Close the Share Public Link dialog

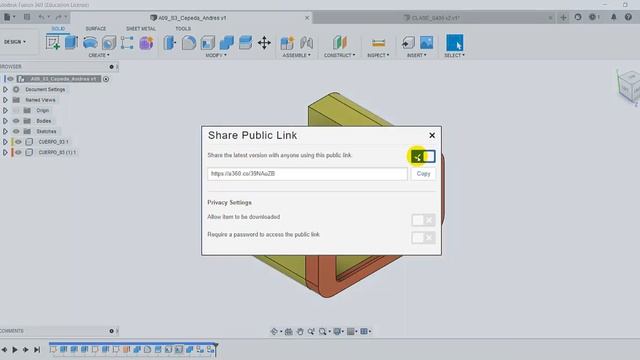click(432, 135)
